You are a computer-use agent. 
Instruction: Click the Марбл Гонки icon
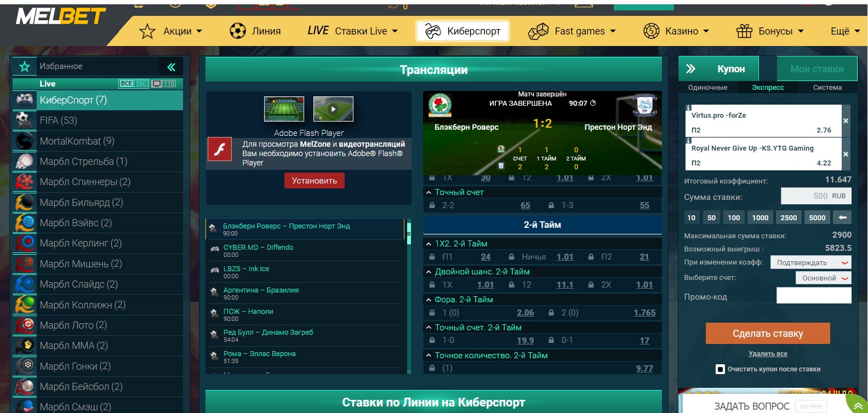(24, 366)
